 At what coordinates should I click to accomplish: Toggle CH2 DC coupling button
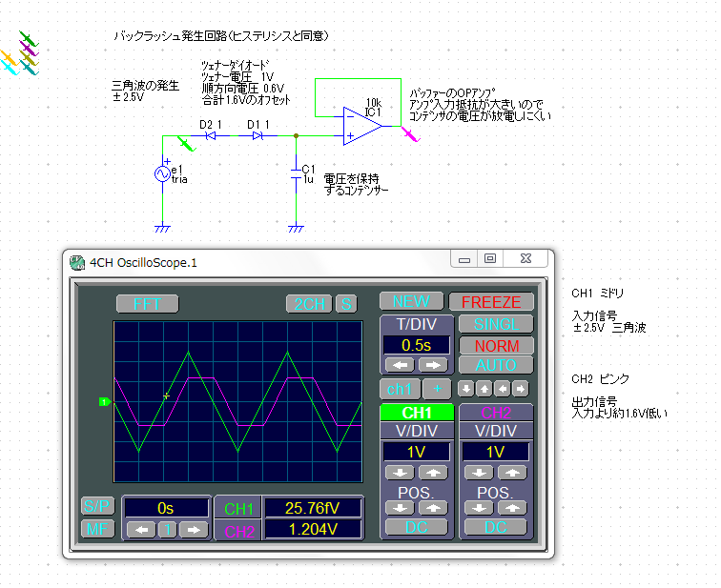(495, 527)
